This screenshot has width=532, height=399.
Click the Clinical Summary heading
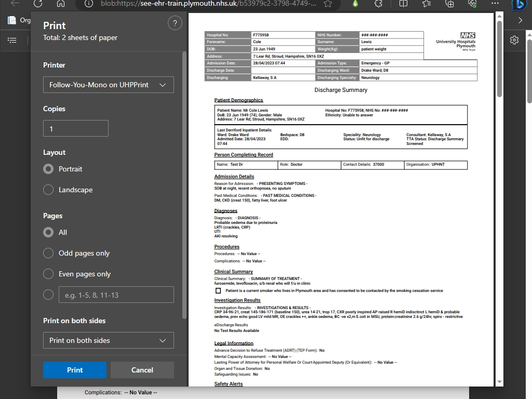pos(233,271)
